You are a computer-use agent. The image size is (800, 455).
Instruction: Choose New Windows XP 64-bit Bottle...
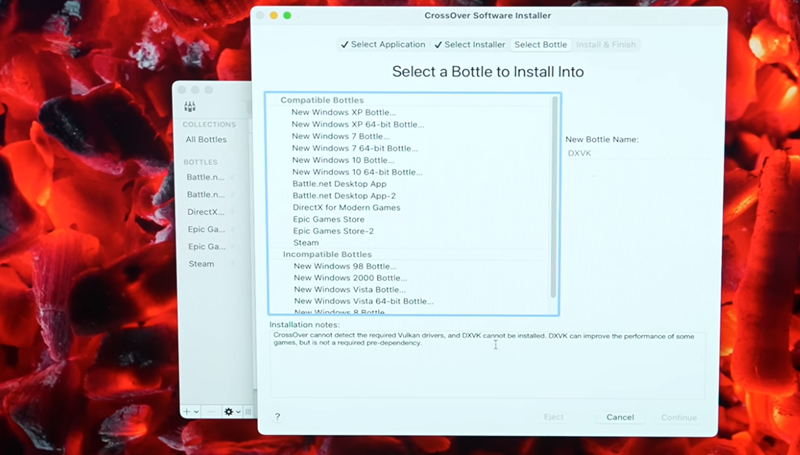point(358,124)
